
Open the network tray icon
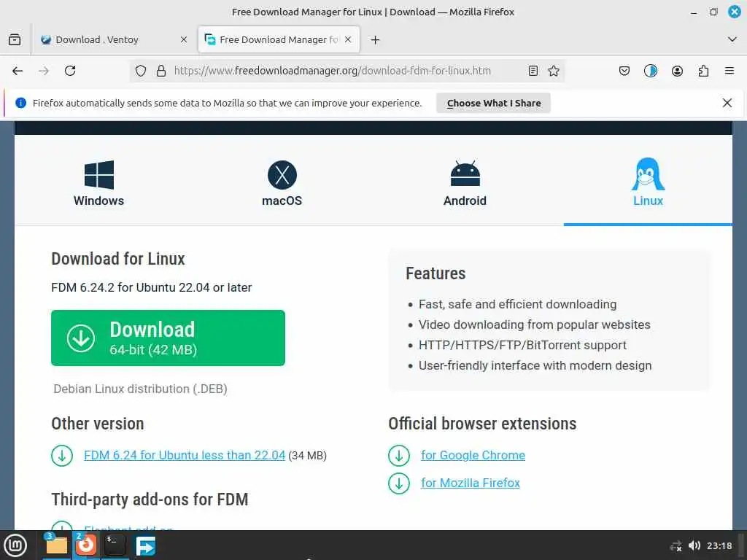(x=676, y=545)
